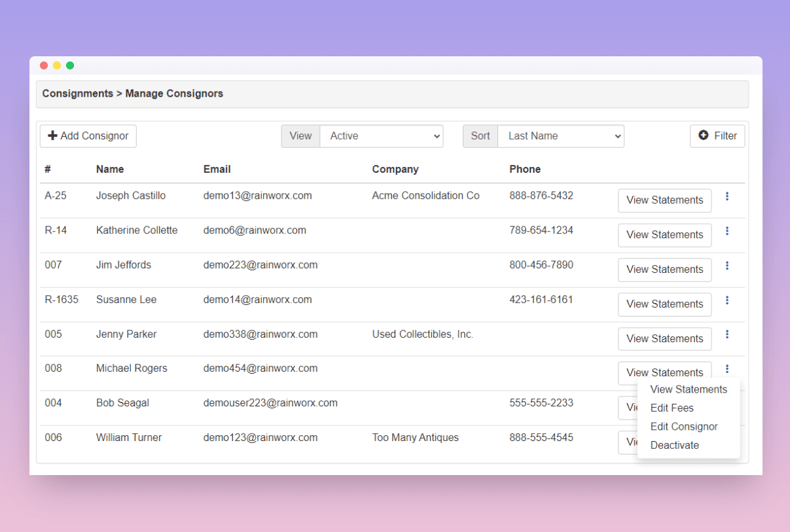This screenshot has width=790, height=532.
Task: Click company Acme Consolidation Co
Action: pos(426,196)
